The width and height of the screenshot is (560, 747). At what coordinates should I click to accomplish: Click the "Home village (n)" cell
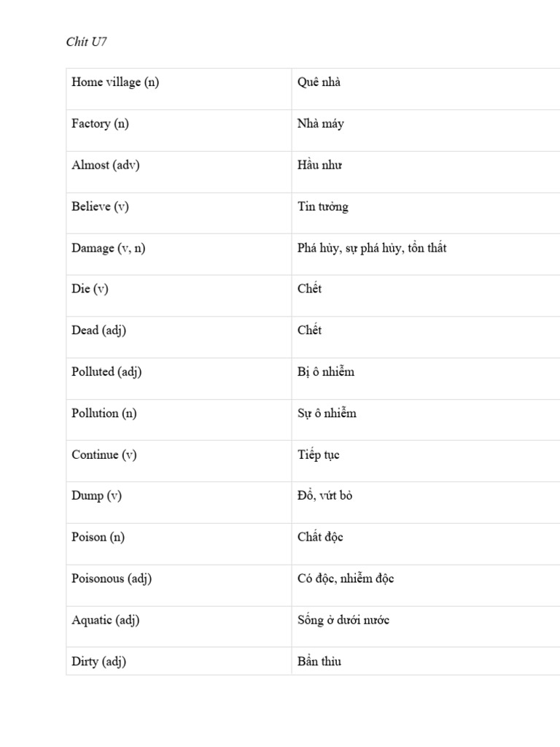point(115,82)
